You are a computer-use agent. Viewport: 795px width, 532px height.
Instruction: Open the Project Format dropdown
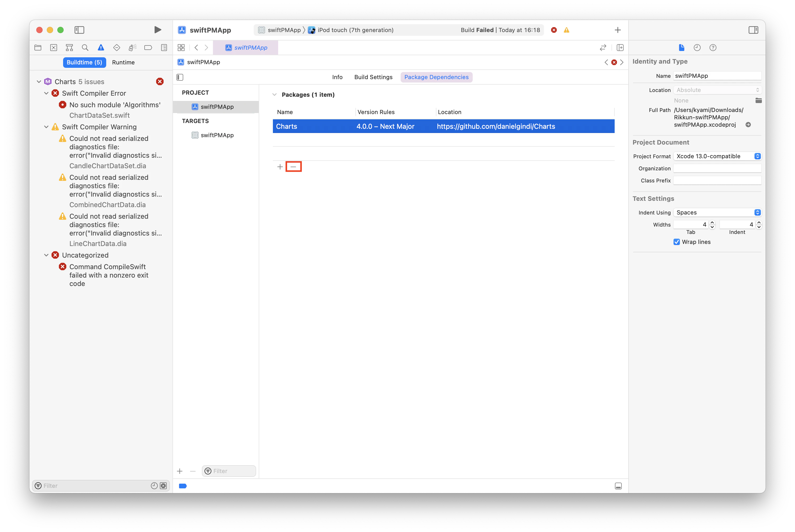[717, 156]
